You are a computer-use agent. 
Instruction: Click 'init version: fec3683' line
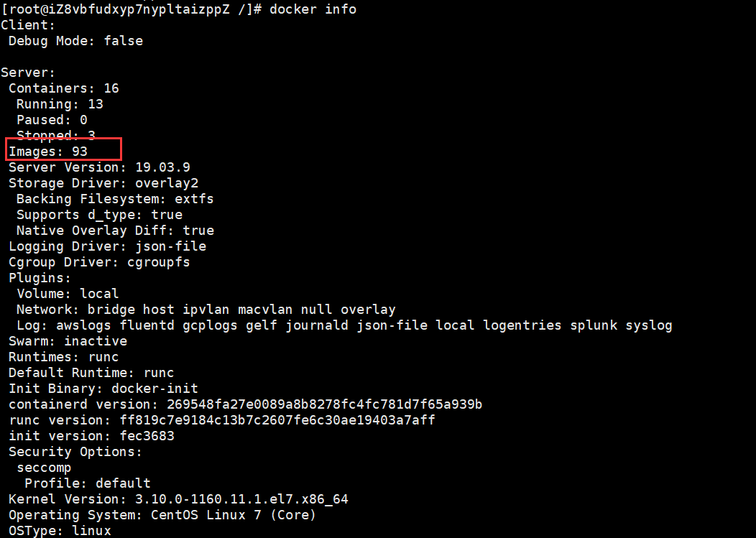tap(91, 436)
